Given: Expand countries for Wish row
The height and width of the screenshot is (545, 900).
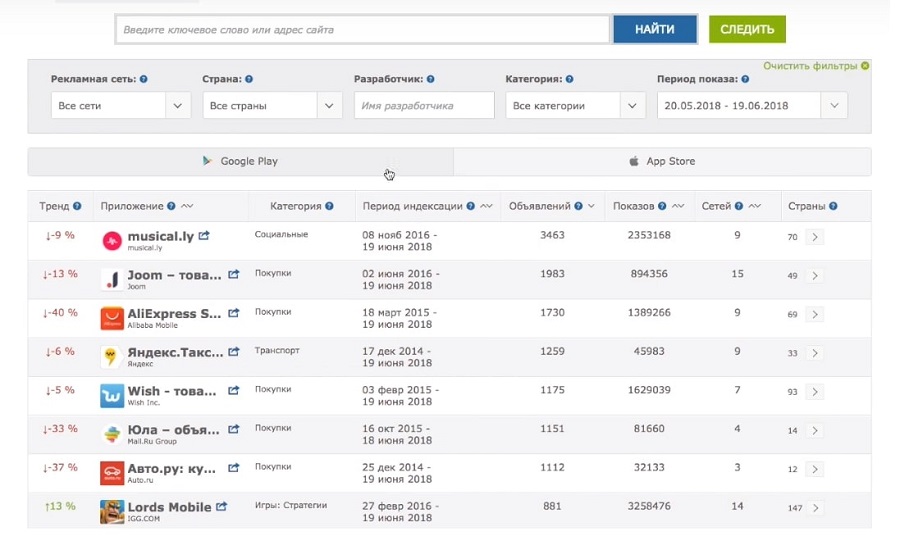Looking at the screenshot, I should click(814, 392).
